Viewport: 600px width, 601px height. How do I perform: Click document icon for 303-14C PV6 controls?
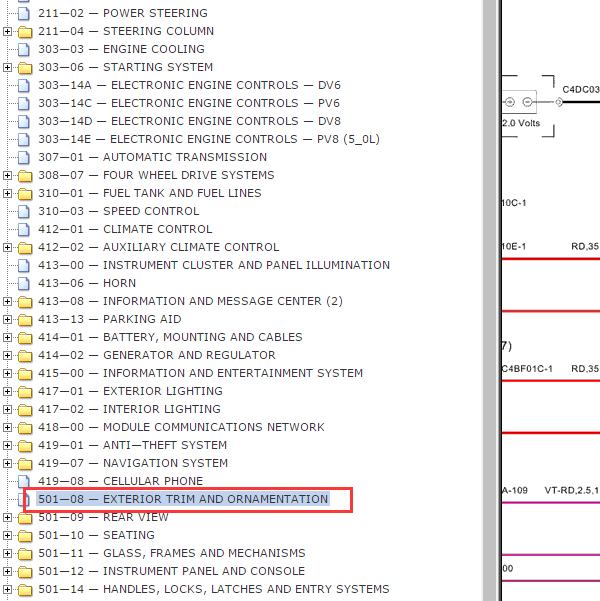click(24, 103)
